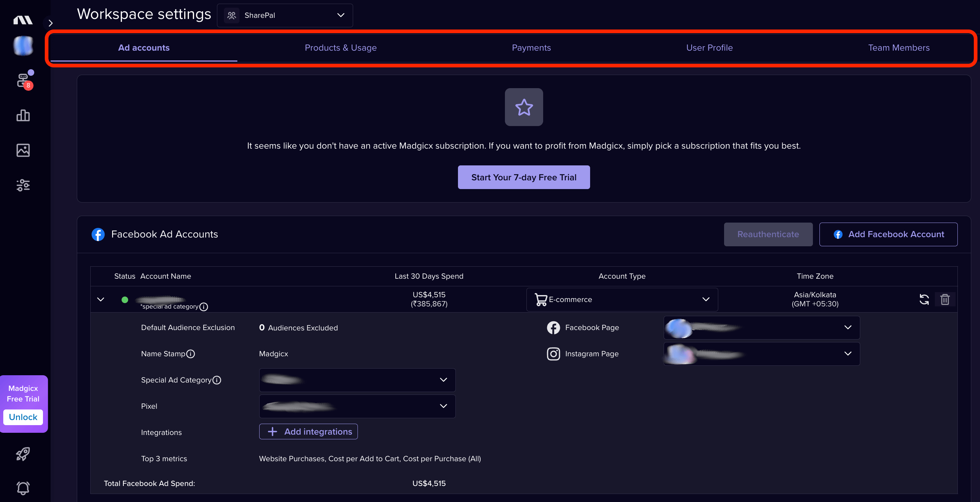The width and height of the screenshot is (980, 502).
Task: Click the Madgicx name stamp value
Action: 273,354
